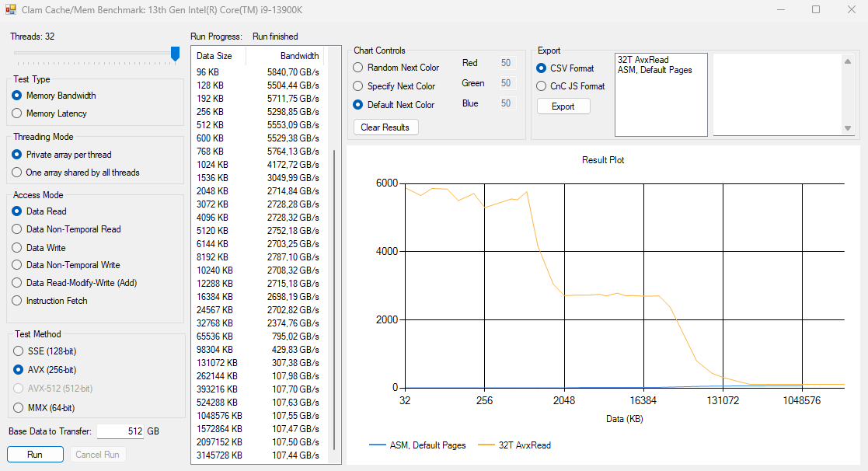Click the Base Data to Transfer field
868x471 pixels.
tap(120, 431)
